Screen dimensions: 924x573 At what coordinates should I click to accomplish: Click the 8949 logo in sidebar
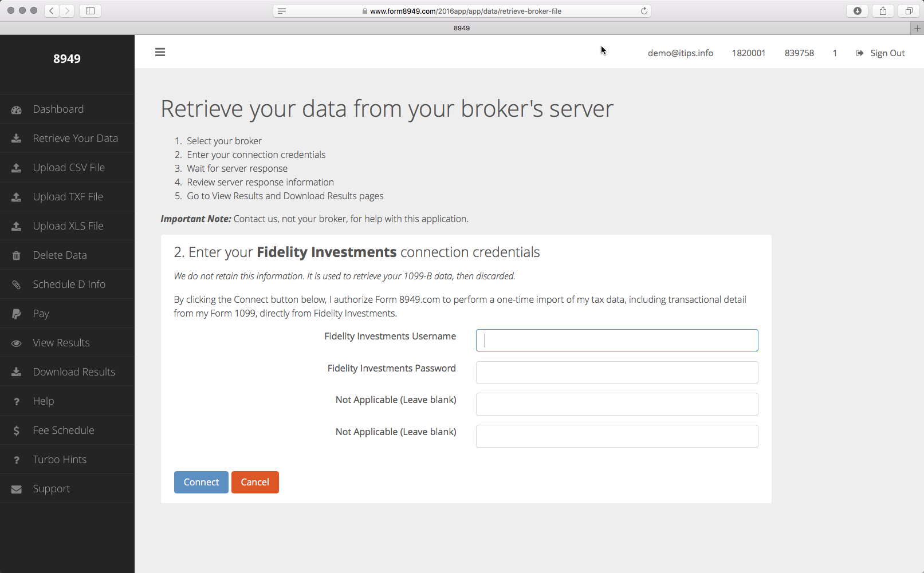pyautogui.click(x=67, y=58)
